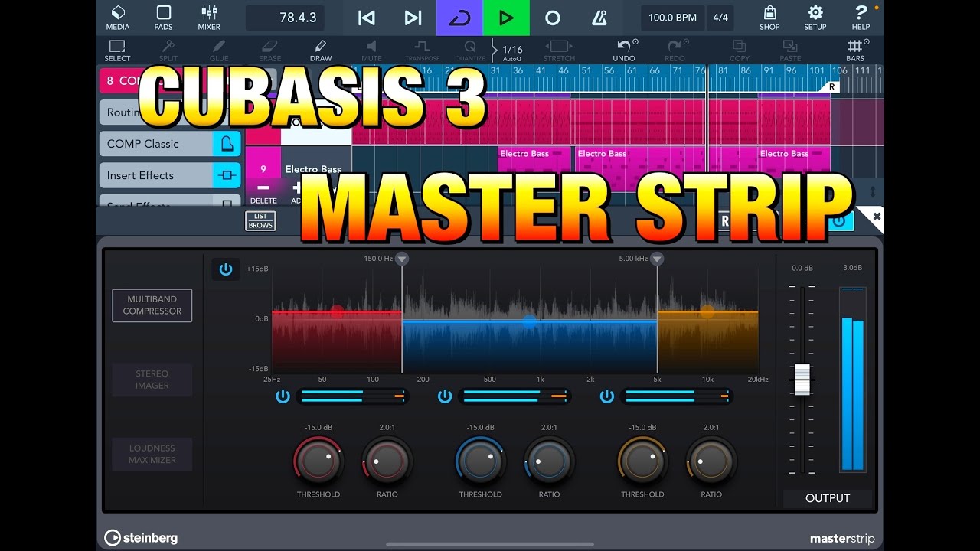980x551 pixels.
Task: Toggle the high band power button
Action: pyautogui.click(x=607, y=396)
